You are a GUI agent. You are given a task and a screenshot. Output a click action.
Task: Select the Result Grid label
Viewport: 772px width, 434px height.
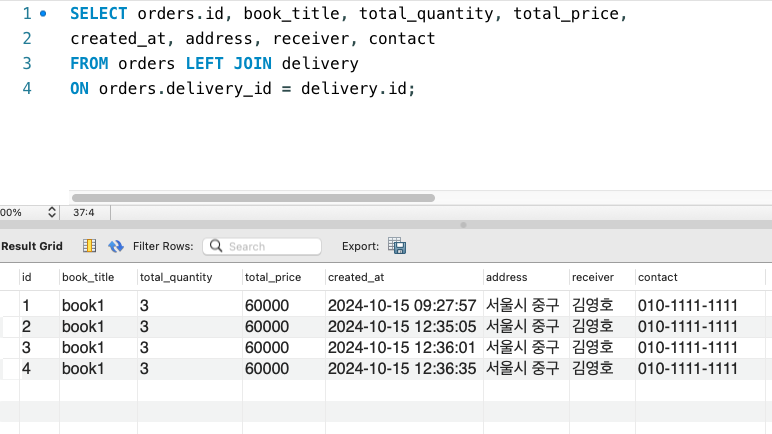click(x=32, y=246)
